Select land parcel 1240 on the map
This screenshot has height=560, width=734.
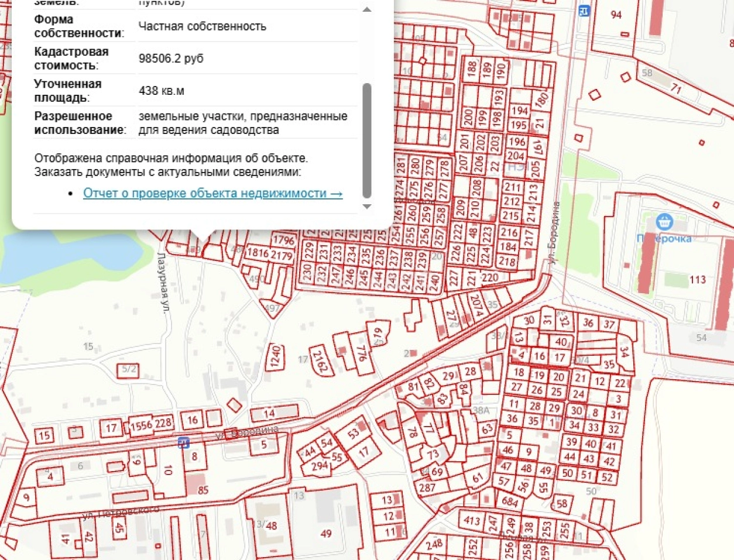coord(275,356)
